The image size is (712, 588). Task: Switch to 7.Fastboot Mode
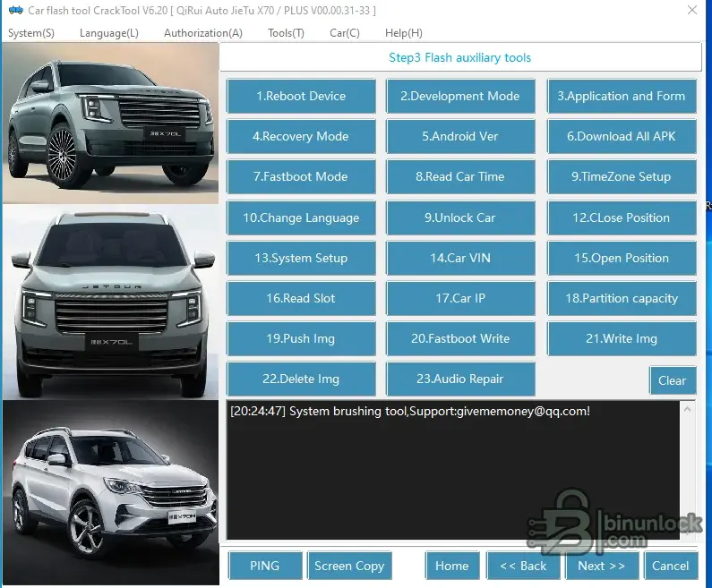(301, 177)
